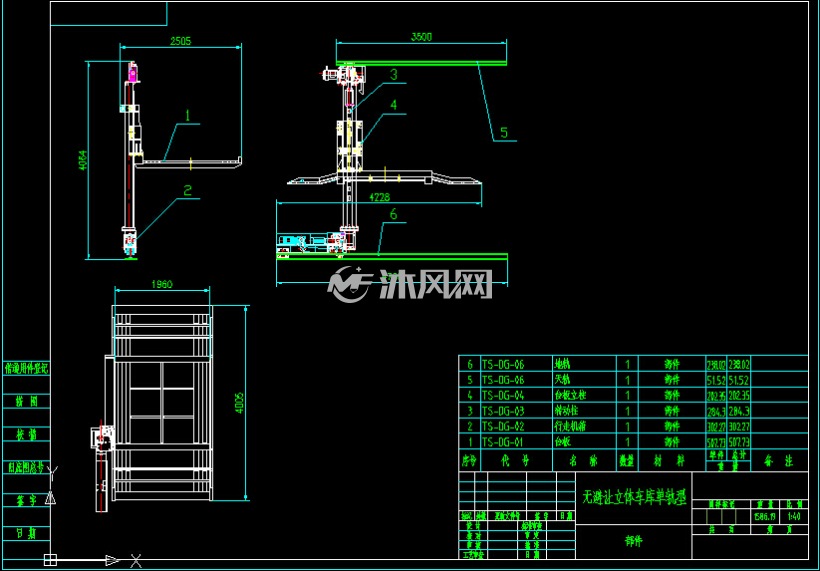Select the 数量 column header
The image size is (820, 571).
[627, 461]
